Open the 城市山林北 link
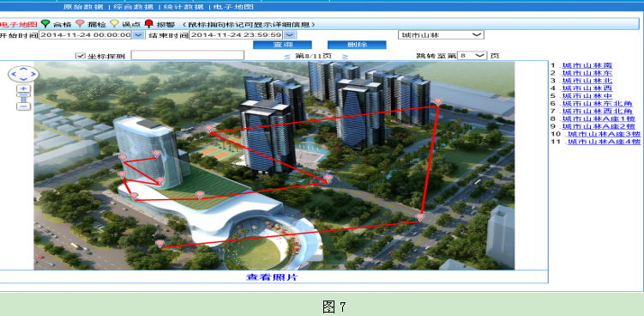644x316 pixels. click(587, 81)
